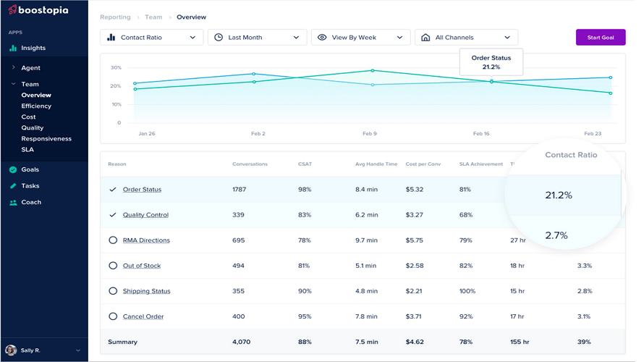The height and width of the screenshot is (362, 644).
Task: Click the Jan 26 point on blue line
Action: (x=135, y=83)
